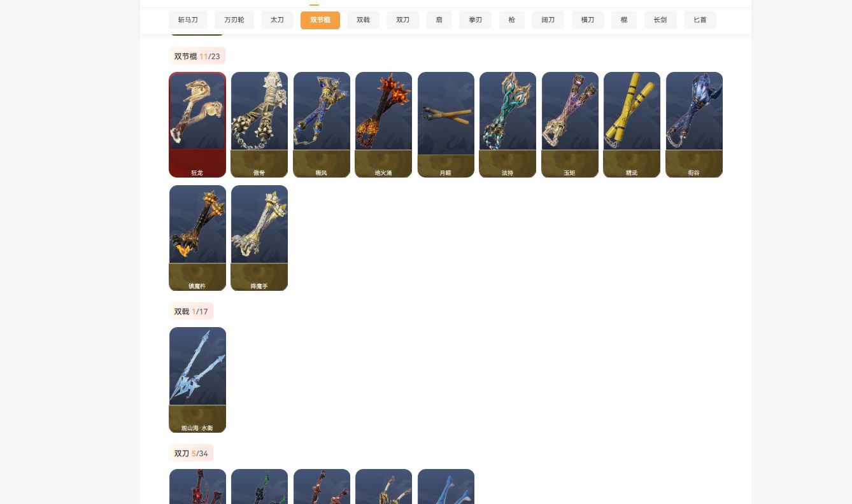Switch to the 长剑 tab

pyautogui.click(x=660, y=20)
